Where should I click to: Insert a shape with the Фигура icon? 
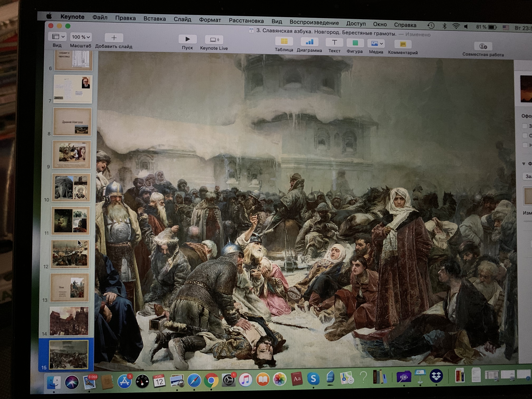pos(355,43)
